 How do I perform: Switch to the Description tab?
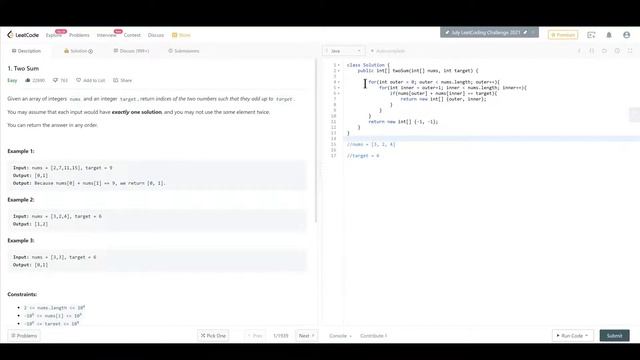pos(26,51)
